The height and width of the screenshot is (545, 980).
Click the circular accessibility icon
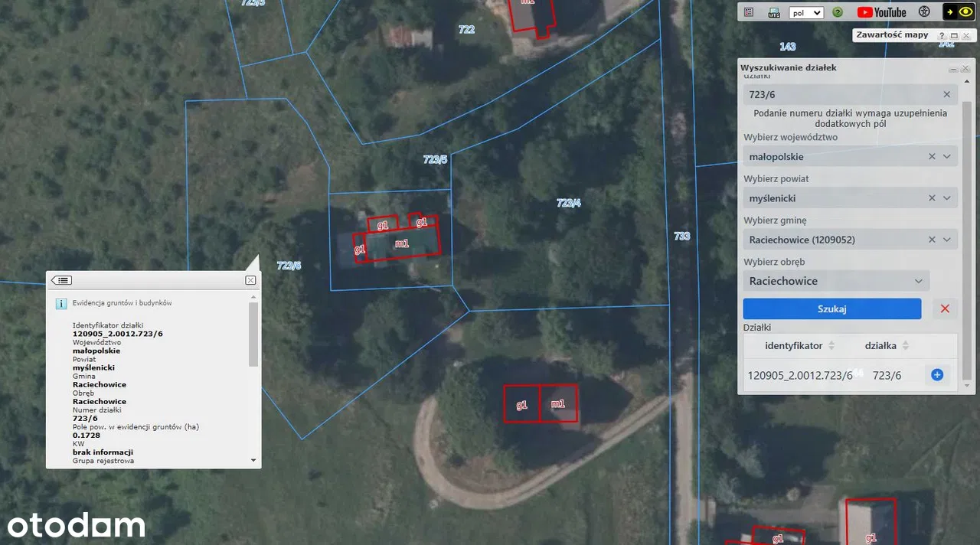[924, 12]
